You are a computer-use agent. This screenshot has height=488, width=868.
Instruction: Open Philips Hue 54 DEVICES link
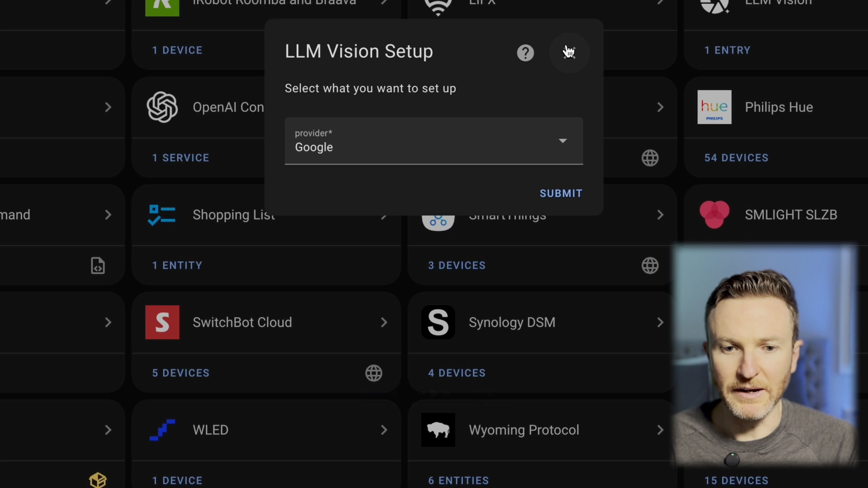(736, 158)
